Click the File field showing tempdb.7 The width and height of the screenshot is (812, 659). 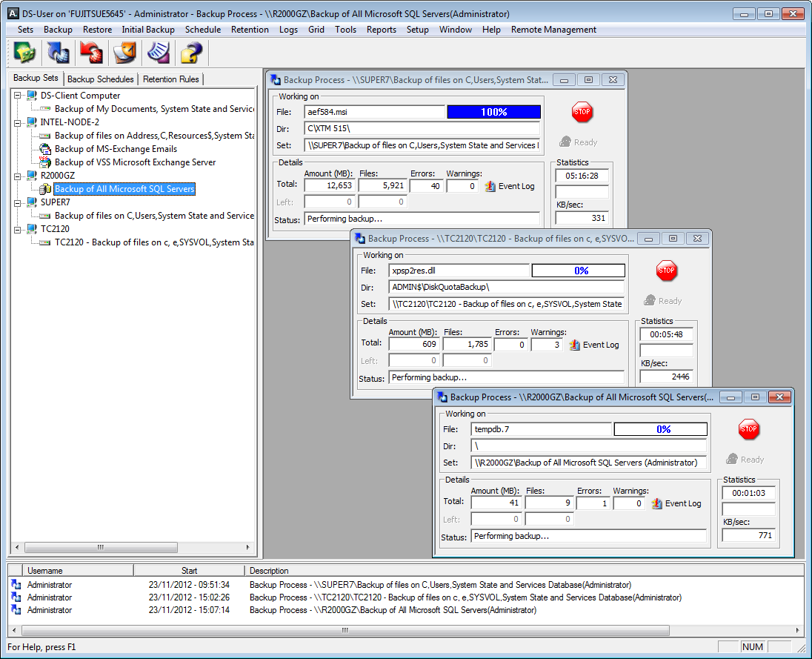[541, 429]
